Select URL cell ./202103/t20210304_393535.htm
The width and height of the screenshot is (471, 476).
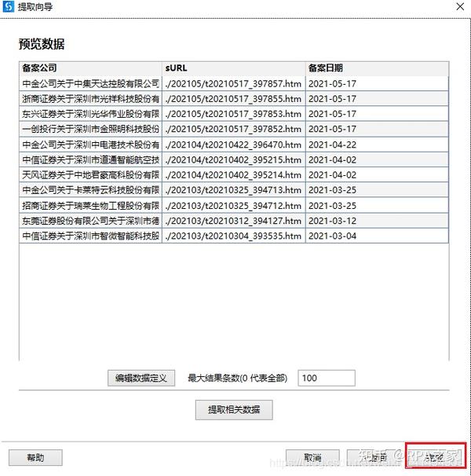(x=234, y=236)
